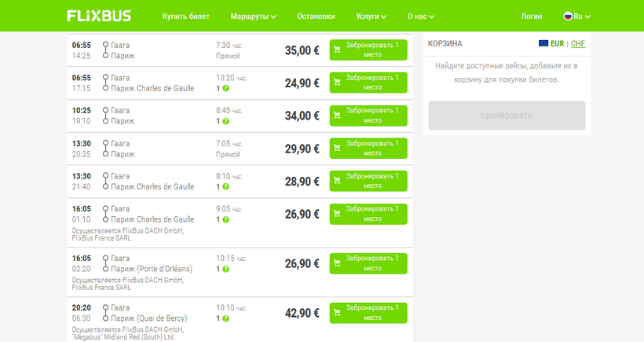
Task: Select EUR currency option
Action: click(x=558, y=43)
